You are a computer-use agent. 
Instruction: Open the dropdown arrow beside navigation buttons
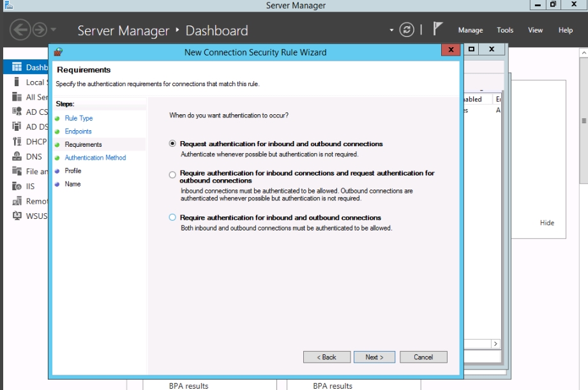coord(54,30)
